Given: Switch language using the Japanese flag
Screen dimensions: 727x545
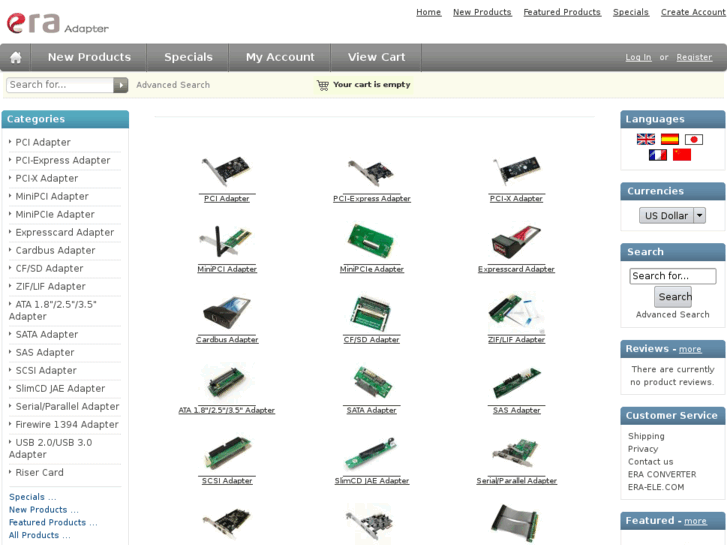Looking at the screenshot, I should click(x=694, y=139).
